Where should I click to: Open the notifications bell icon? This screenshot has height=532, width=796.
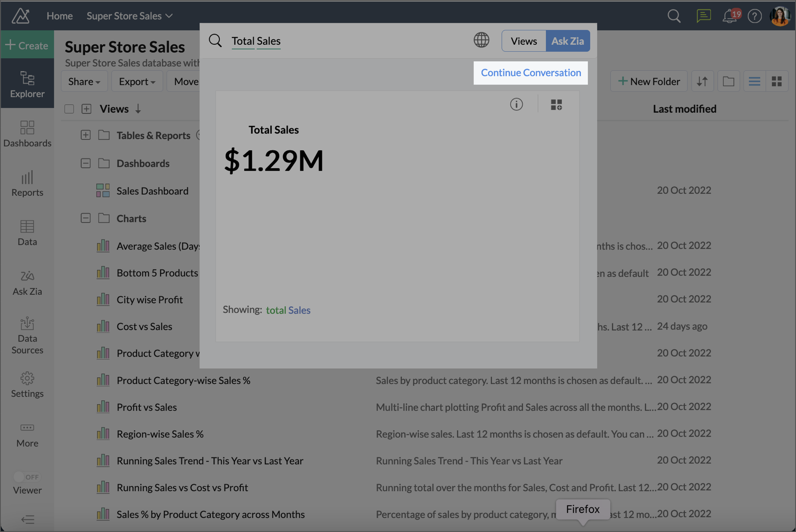(x=730, y=16)
